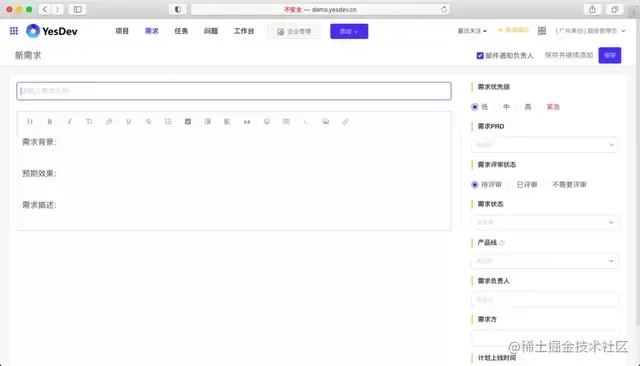The width and height of the screenshot is (640, 366).
Task: Select 低 priority radio
Action: 475,107
